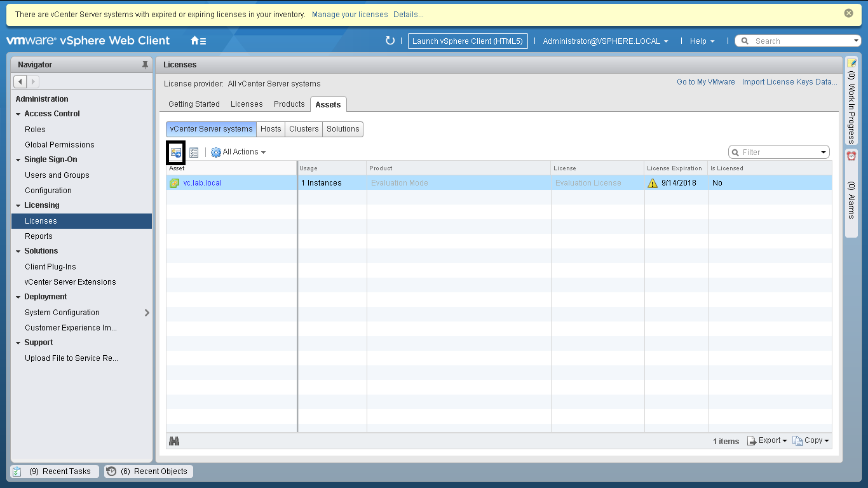The width and height of the screenshot is (868, 488).
Task: Click the home menu icon
Action: click(x=198, y=41)
